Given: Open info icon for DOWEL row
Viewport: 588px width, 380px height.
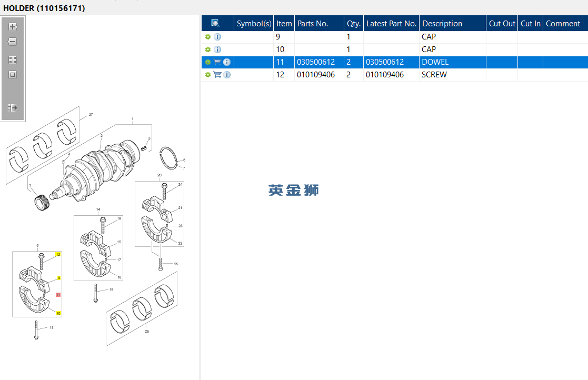Looking at the screenshot, I should [227, 62].
